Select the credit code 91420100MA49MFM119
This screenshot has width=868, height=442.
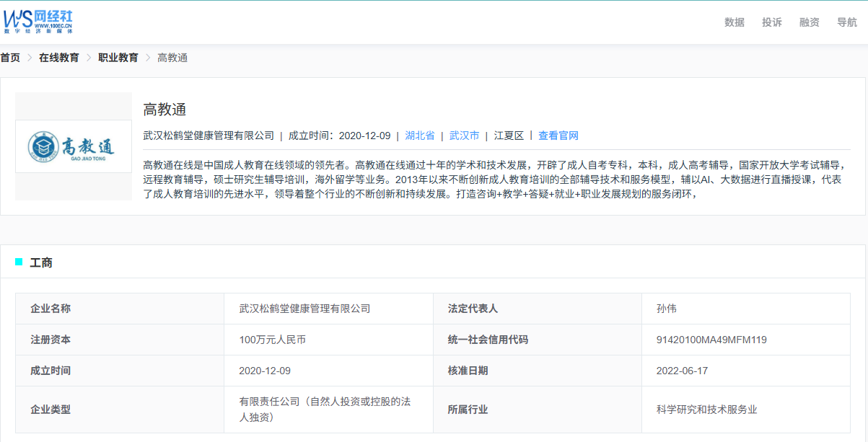(x=712, y=340)
